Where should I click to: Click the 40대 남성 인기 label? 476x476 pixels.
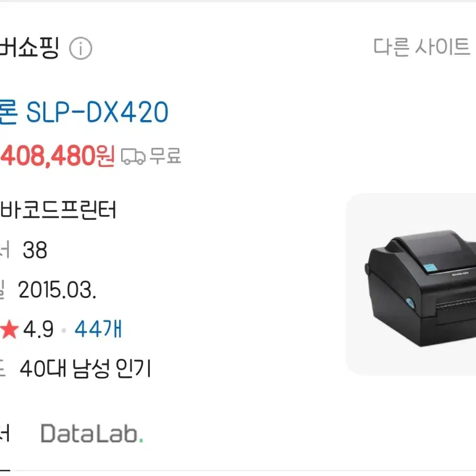tap(85, 368)
